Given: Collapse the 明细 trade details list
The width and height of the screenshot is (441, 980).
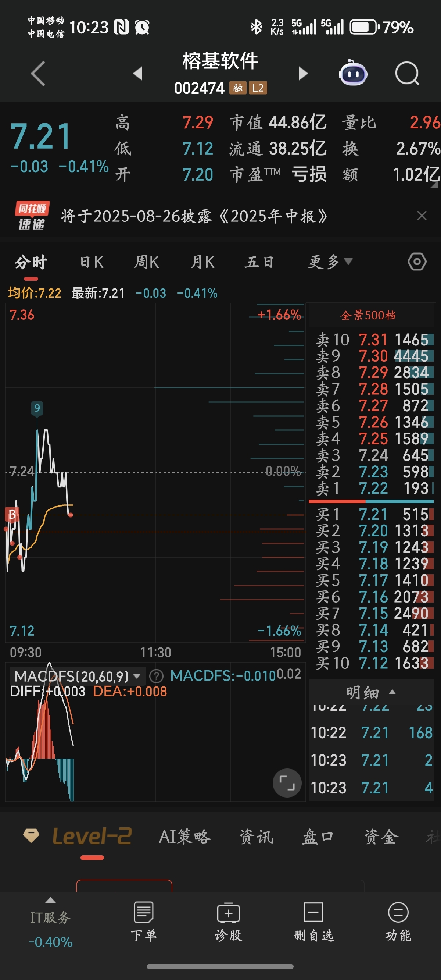Looking at the screenshot, I should coord(371,692).
